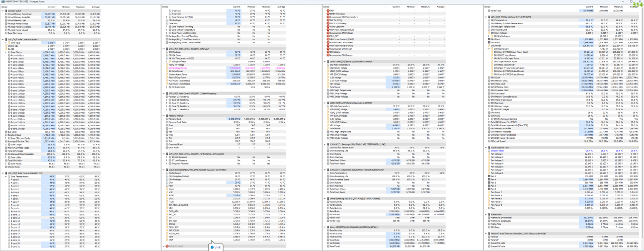Collapse the PresentMon sensor group
The height and width of the screenshot is (251, 644).
[485, 214]
